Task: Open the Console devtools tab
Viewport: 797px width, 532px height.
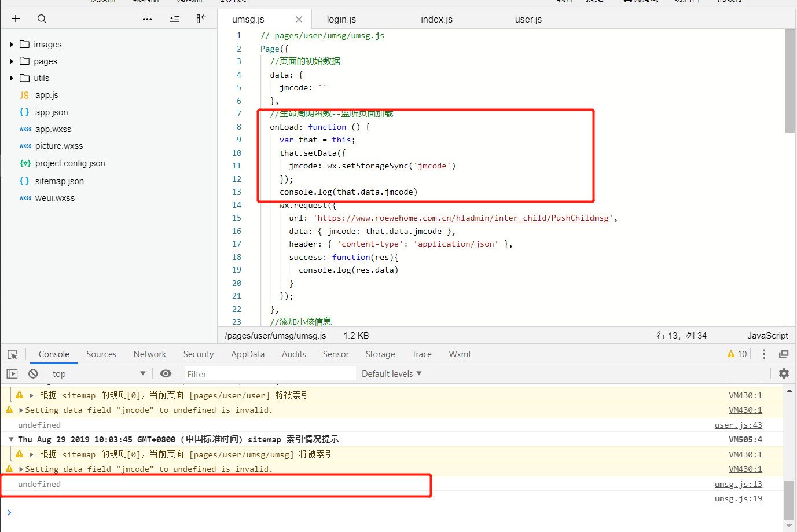Action: [x=54, y=354]
